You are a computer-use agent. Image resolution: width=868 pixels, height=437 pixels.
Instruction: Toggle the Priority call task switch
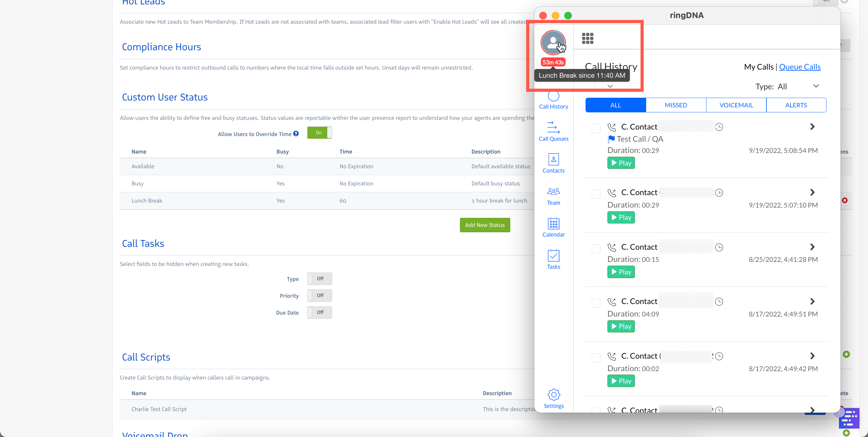click(x=319, y=295)
